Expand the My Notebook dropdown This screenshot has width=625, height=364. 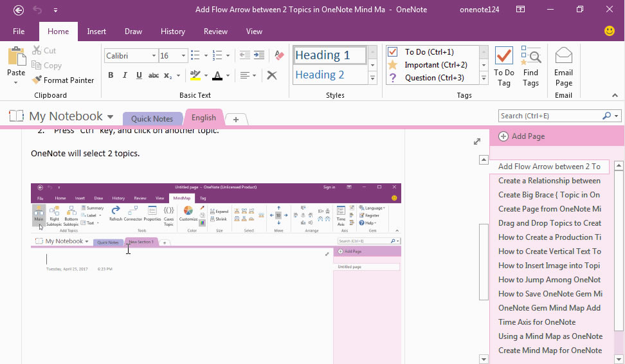tap(110, 117)
